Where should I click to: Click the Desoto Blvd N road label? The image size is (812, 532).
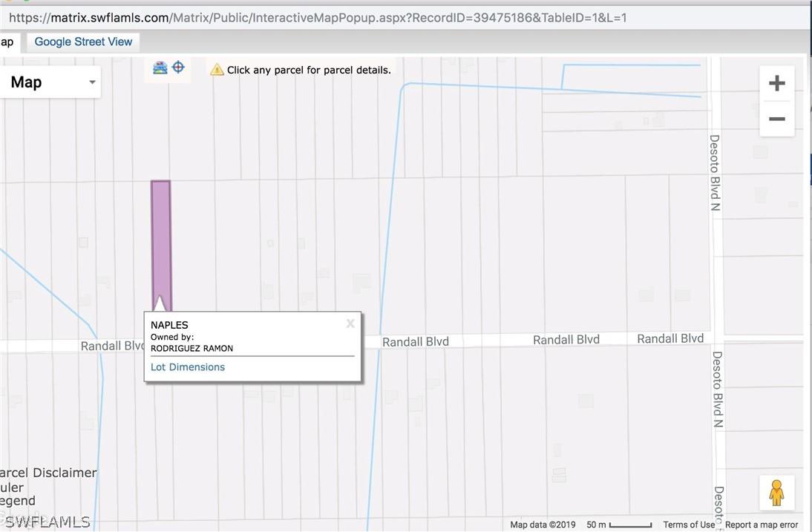pyautogui.click(x=715, y=172)
